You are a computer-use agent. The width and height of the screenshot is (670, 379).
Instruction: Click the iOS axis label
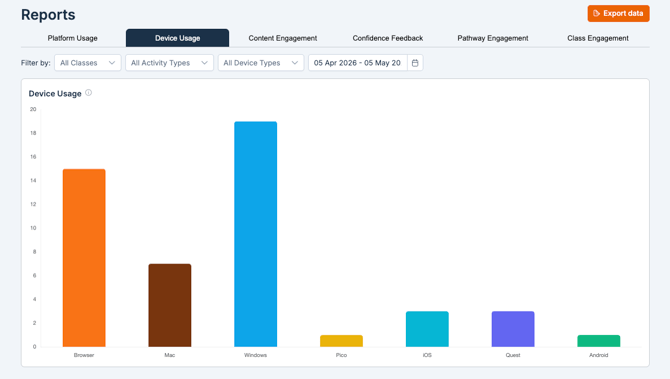pos(427,355)
